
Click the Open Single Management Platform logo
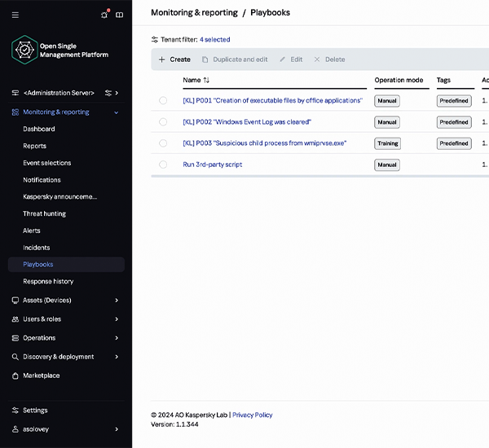click(x=24, y=50)
